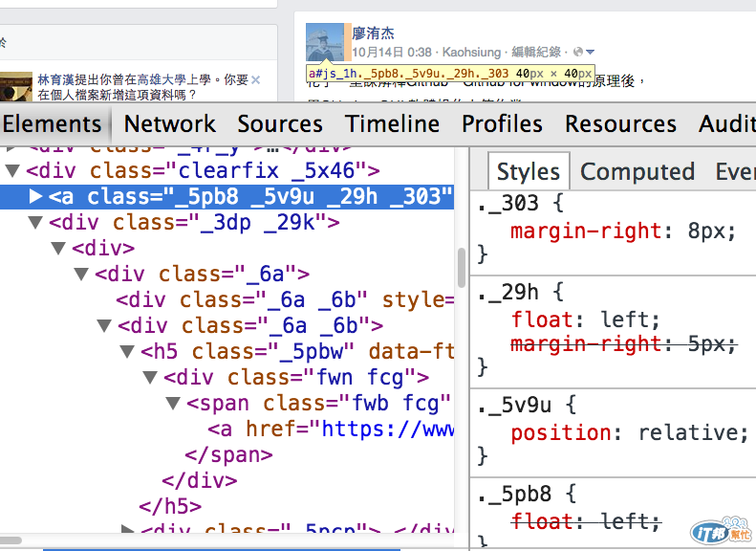This screenshot has width=756, height=551.
Task: Open the 編輯紀錄 edit history link
Action: [536, 52]
